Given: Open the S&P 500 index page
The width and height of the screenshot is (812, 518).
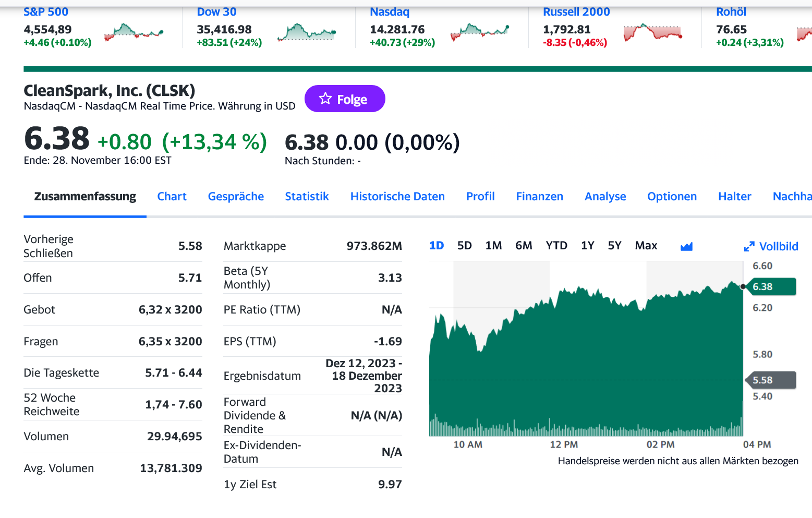Looking at the screenshot, I should click(x=46, y=11).
